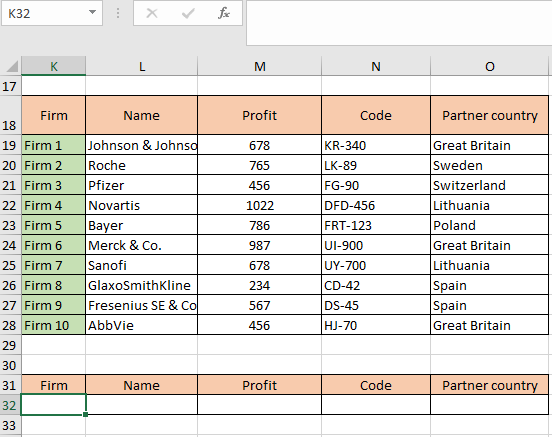552x437 pixels.
Task: Select the Merck & Co. cell
Action: point(142,245)
